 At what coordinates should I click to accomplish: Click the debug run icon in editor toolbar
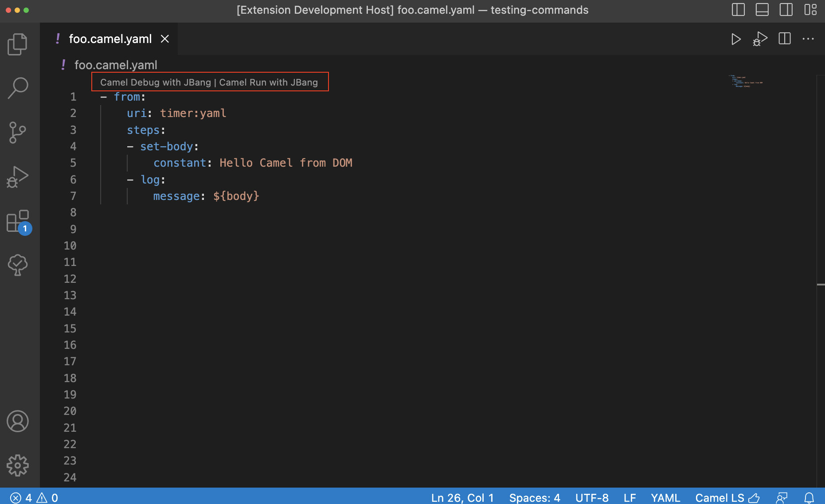tap(760, 39)
